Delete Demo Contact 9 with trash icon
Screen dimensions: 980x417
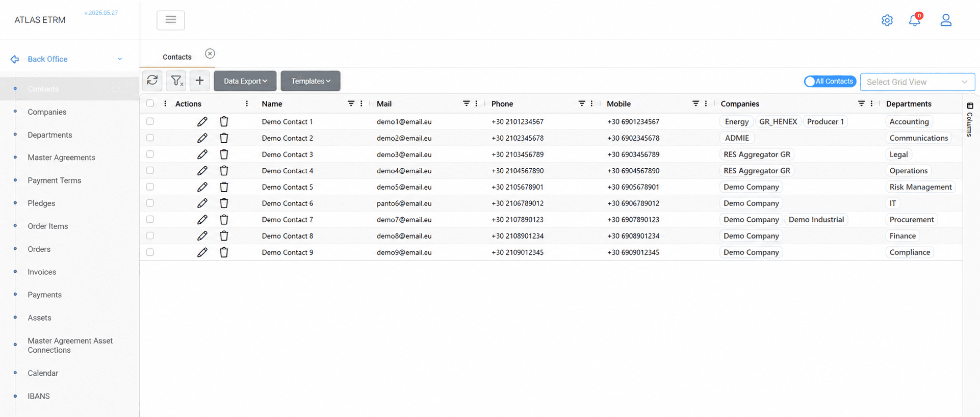coord(224,252)
